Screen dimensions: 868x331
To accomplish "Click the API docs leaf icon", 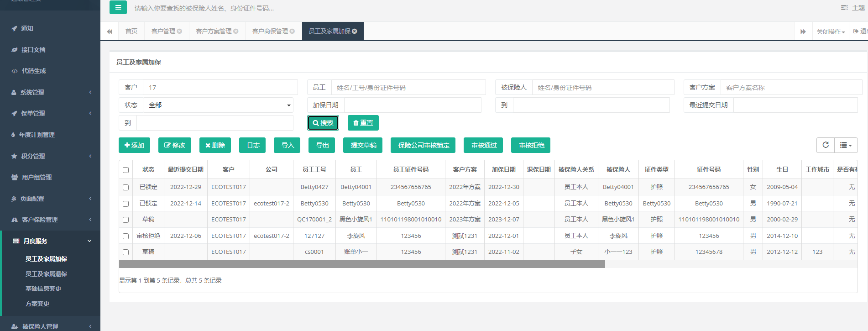I will [x=15, y=50].
